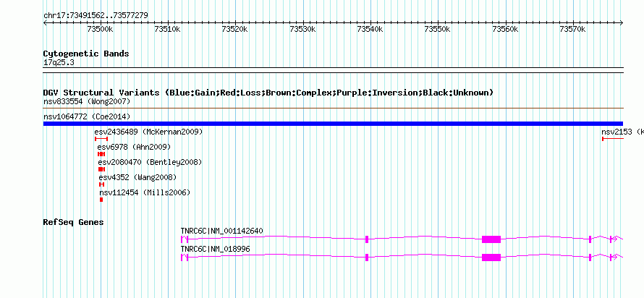This screenshot has width=644, height=298.
Task: Open the TNRC6C|NM_018996 transcript label
Action: click(215, 249)
